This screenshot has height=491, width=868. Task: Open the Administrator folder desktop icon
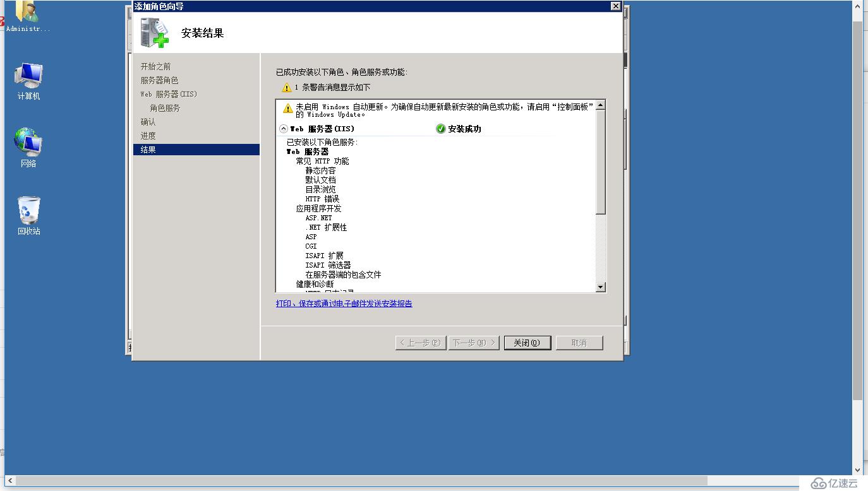point(27,16)
